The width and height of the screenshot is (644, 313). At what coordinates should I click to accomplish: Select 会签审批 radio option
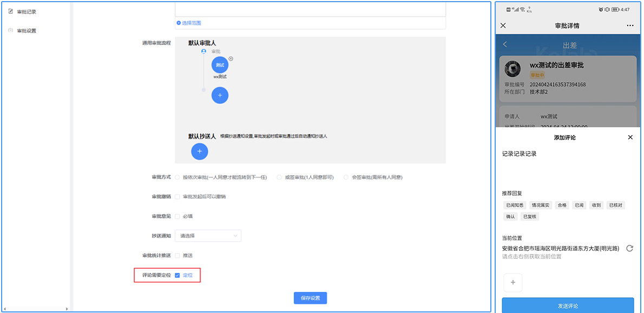[x=346, y=178]
